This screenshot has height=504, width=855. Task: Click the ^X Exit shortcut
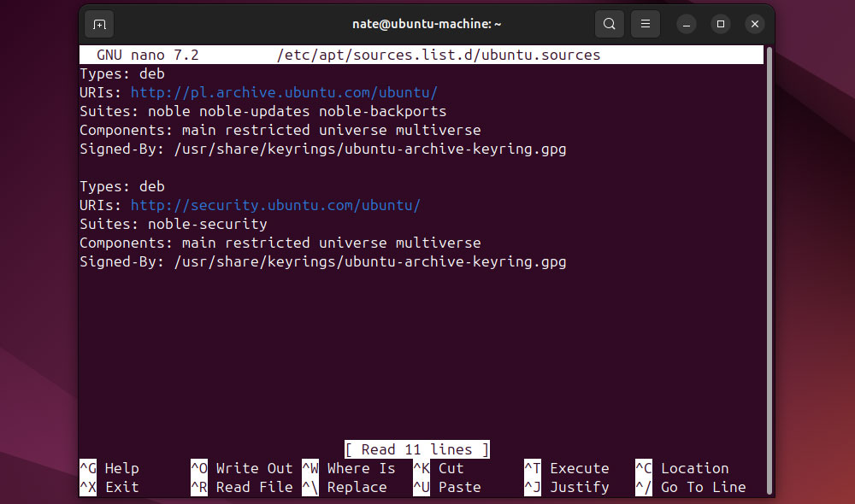click(x=109, y=487)
